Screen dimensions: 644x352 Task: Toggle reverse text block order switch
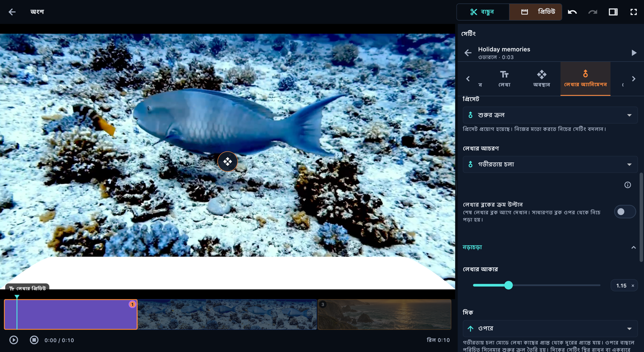click(624, 212)
